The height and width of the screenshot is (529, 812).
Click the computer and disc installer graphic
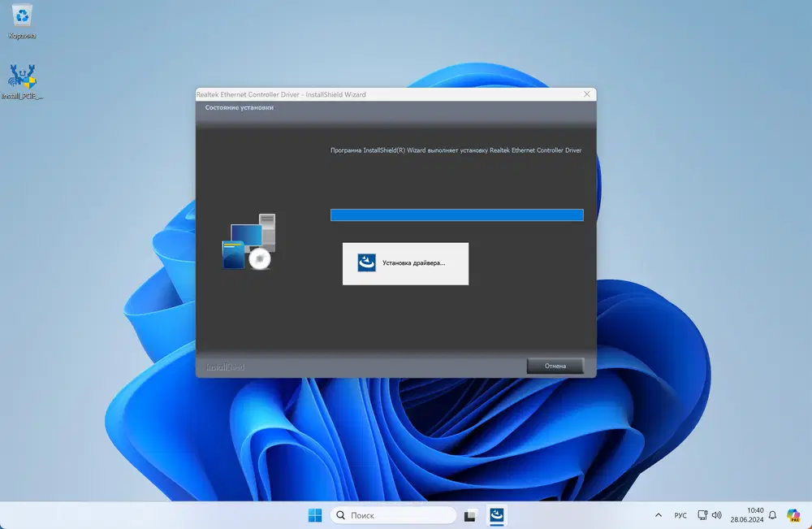click(249, 242)
